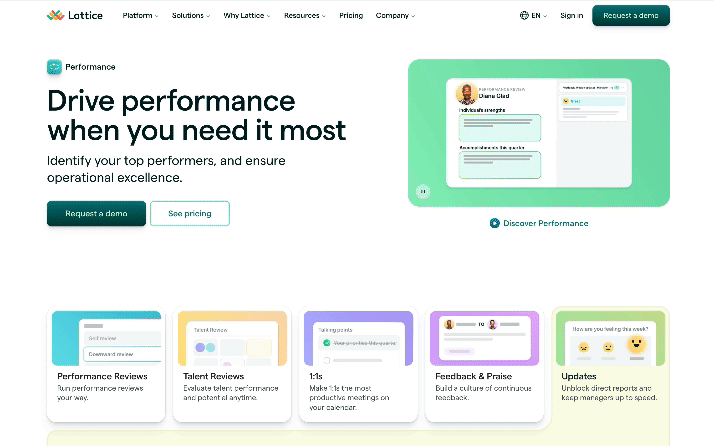Open the Solutions menu
714x446 pixels.
(191, 15)
